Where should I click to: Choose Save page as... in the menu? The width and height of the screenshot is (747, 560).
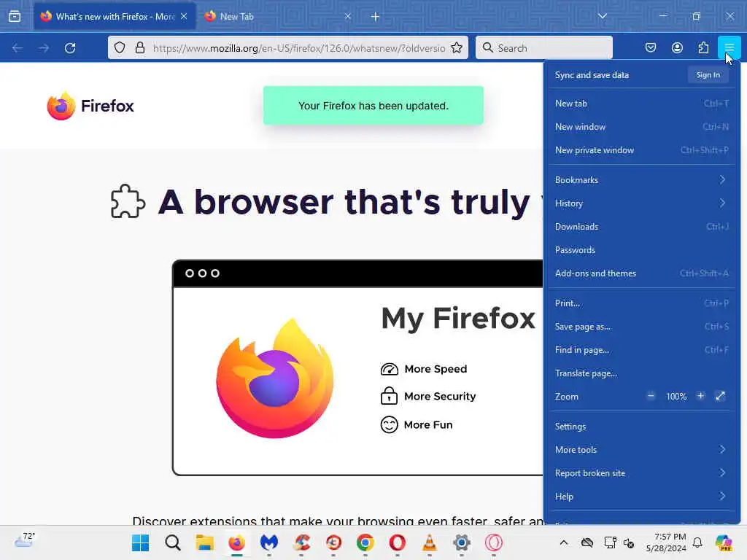click(x=642, y=326)
